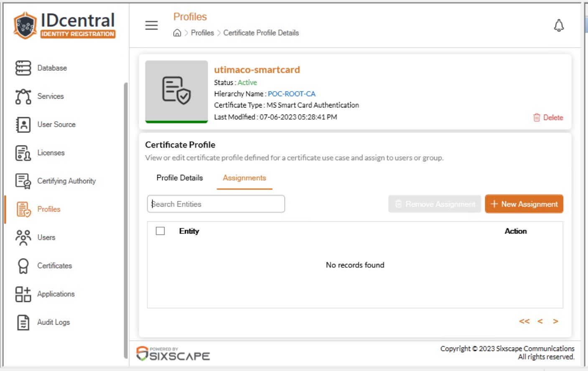
Task: Click the trash icon beside Delete
Action: click(x=537, y=118)
